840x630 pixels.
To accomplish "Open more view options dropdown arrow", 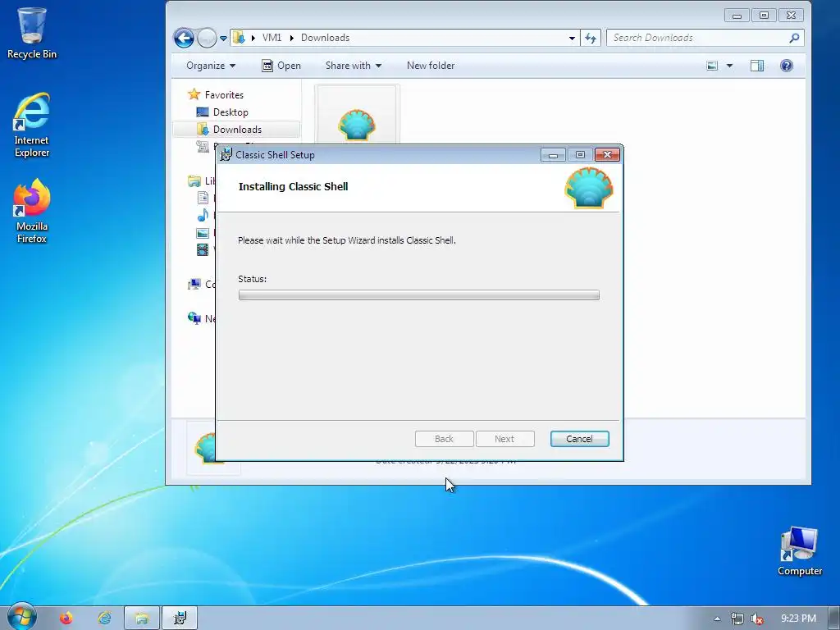I will pyautogui.click(x=729, y=66).
